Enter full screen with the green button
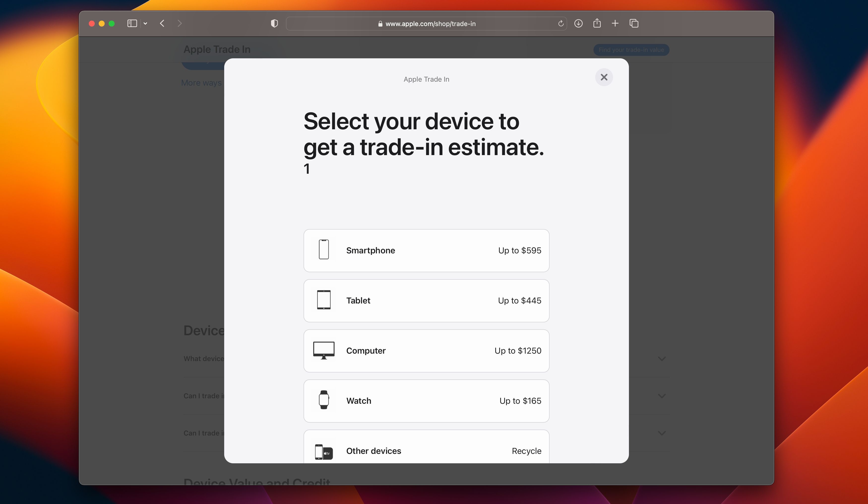The width and height of the screenshot is (868, 504). 112,23
